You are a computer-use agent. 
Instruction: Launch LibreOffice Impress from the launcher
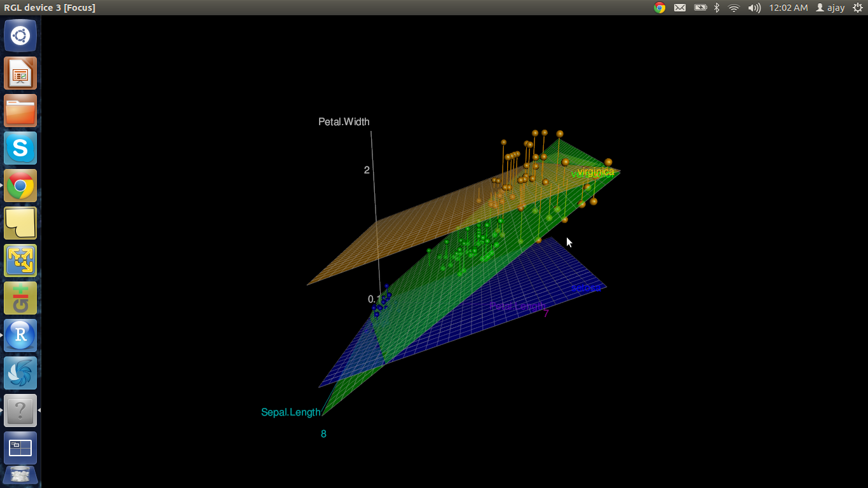pyautogui.click(x=20, y=73)
